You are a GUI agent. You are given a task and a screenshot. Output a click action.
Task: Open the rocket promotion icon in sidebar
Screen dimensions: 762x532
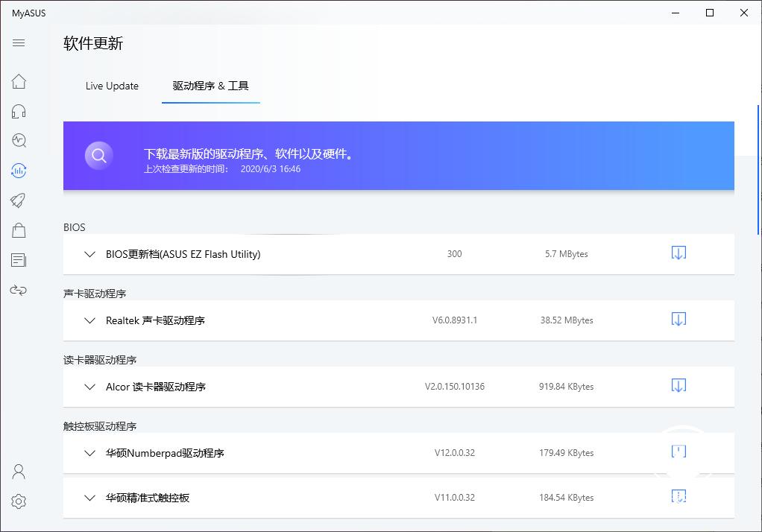[x=18, y=200]
